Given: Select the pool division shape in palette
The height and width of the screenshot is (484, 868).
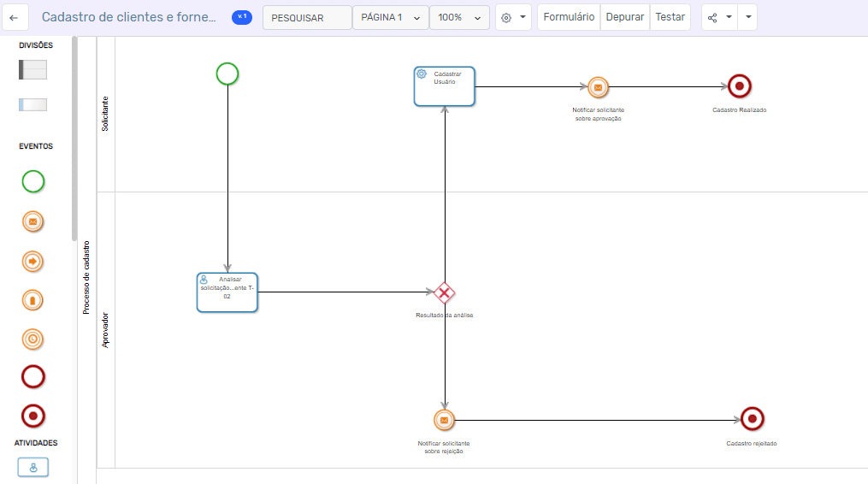Looking at the screenshot, I should click(x=32, y=70).
